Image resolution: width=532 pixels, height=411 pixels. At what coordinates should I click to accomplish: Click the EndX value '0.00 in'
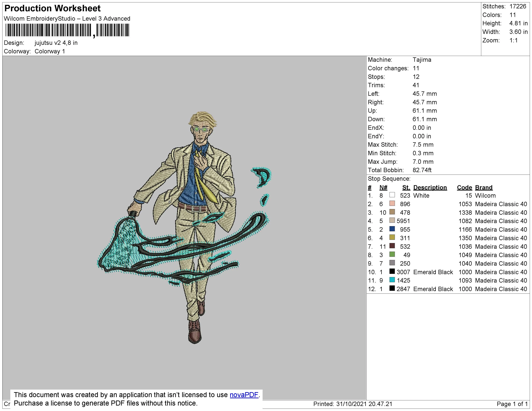pyautogui.click(x=422, y=128)
